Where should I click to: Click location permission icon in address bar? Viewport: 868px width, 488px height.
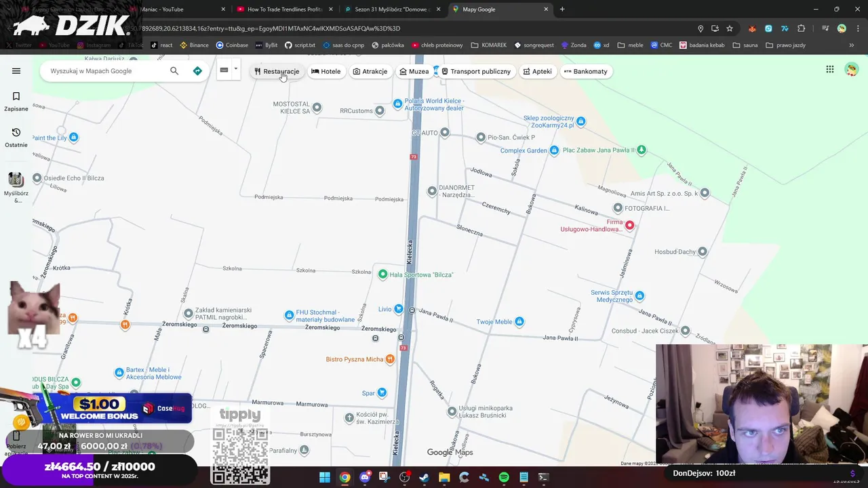[x=701, y=28]
